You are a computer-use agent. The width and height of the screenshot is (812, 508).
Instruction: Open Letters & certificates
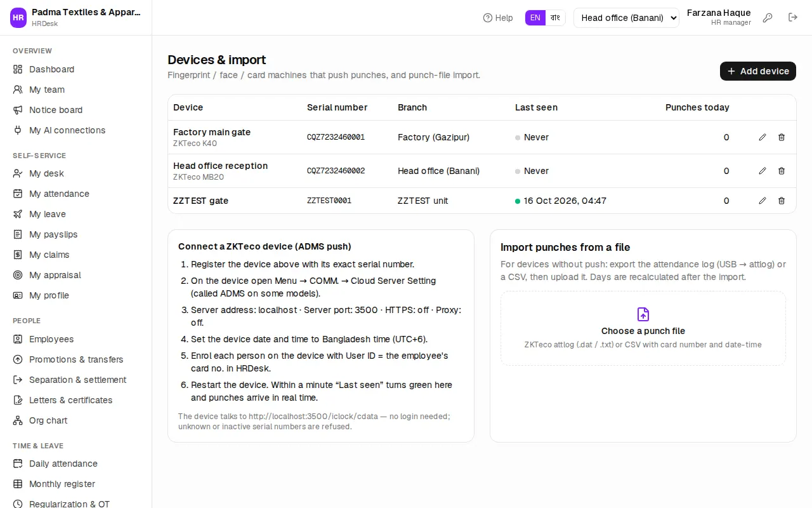tap(76, 400)
